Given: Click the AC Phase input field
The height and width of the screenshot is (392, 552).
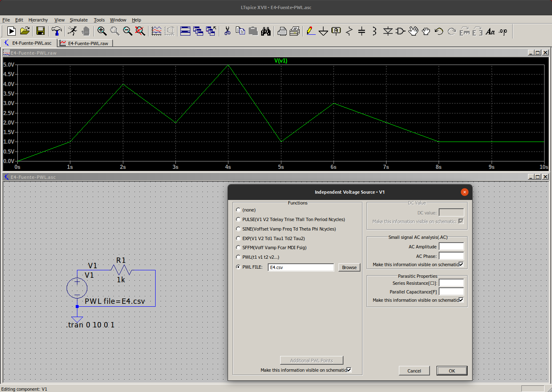Looking at the screenshot, I should (451, 256).
